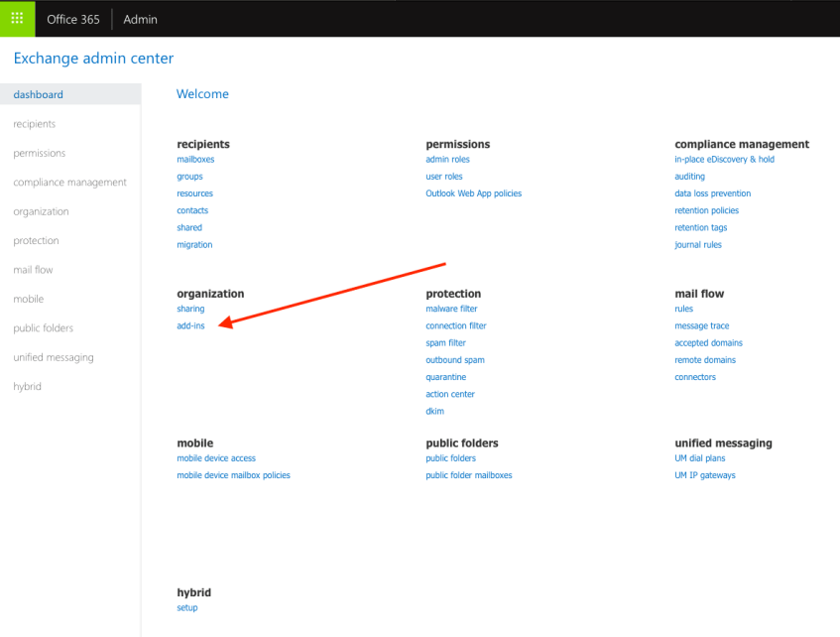Open admin roles under permissions
840x637 pixels.
click(447, 160)
